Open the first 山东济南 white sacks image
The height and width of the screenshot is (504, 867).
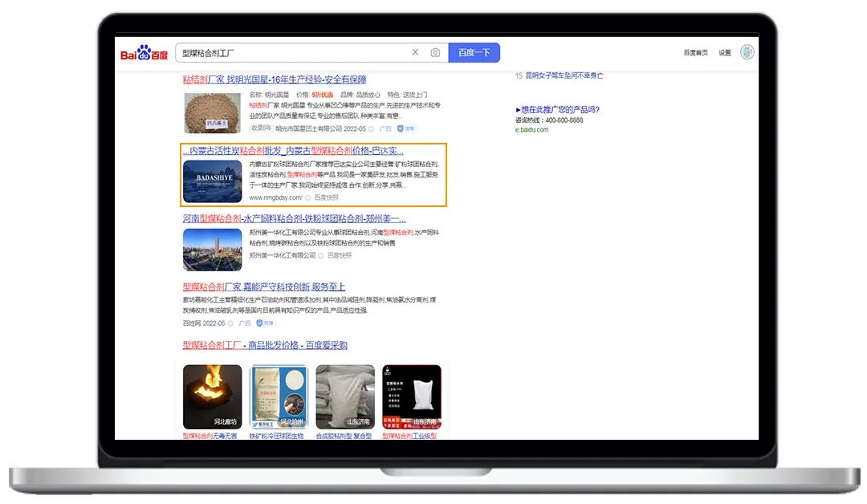pyautogui.click(x=345, y=396)
